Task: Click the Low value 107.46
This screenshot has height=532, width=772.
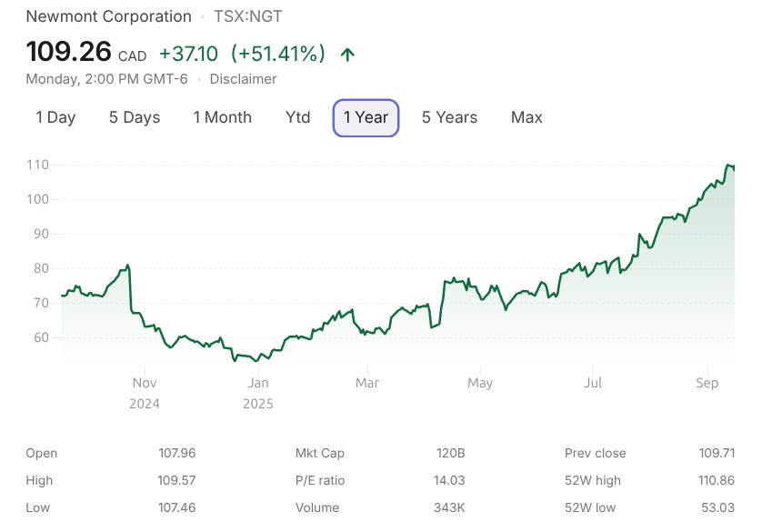Action: click(176, 507)
